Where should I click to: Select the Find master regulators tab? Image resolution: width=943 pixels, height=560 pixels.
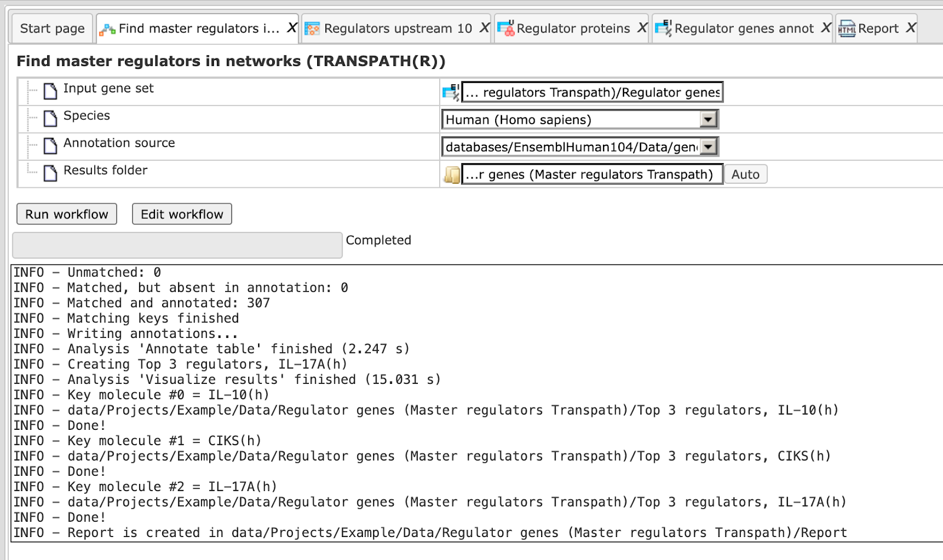pos(199,28)
